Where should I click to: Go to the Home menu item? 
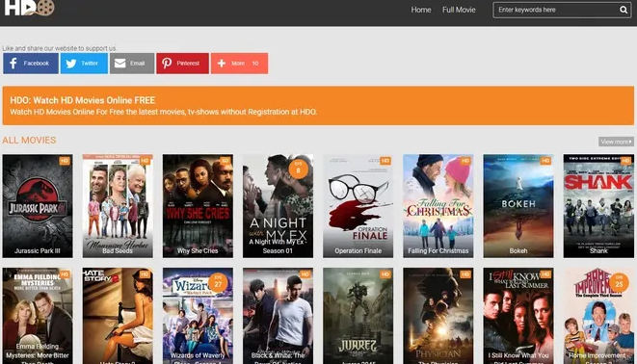click(x=421, y=10)
